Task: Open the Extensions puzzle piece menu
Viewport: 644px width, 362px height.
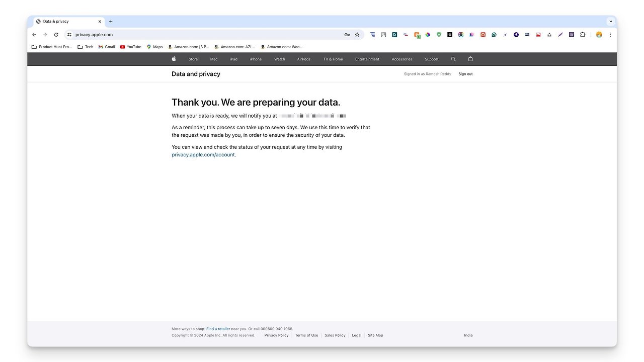Action: tap(583, 35)
